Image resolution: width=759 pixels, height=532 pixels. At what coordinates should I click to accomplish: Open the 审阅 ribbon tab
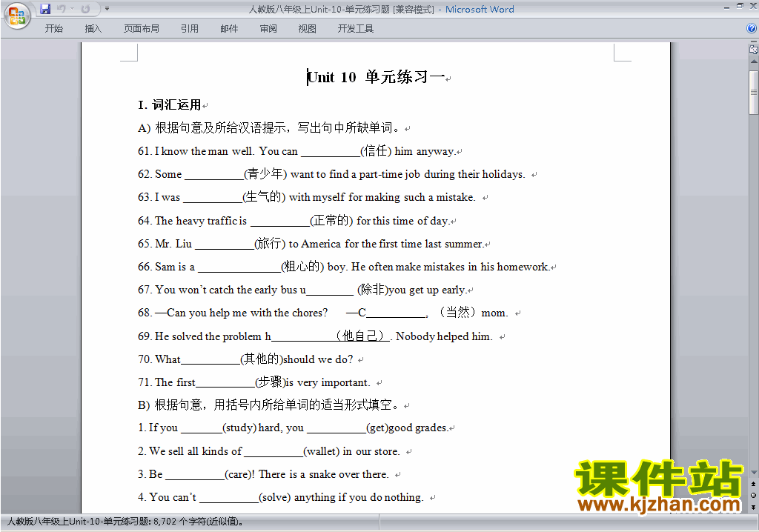[268, 29]
